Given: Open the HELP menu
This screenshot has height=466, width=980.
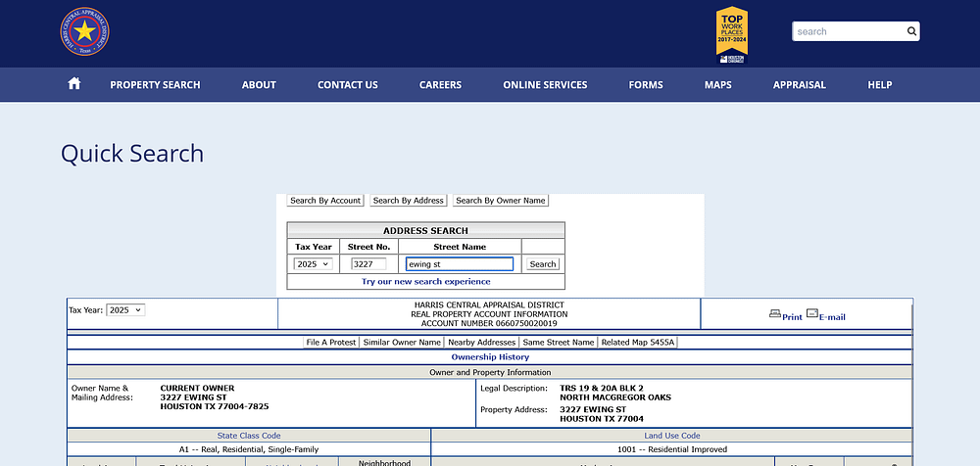Looking at the screenshot, I should click(x=879, y=85).
